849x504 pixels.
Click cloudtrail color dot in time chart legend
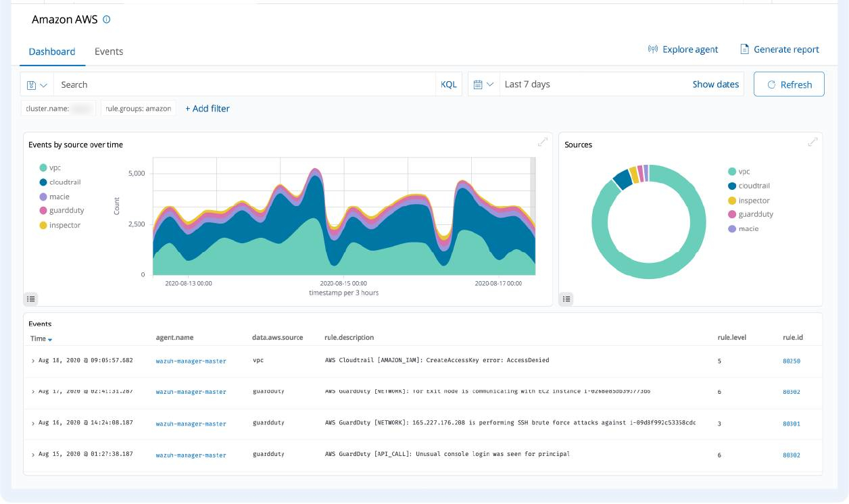(x=43, y=182)
